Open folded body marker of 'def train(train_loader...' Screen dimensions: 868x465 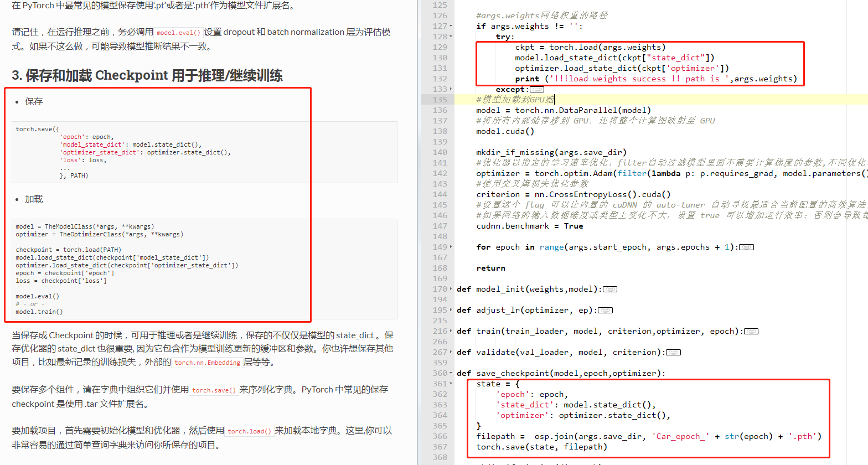[x=751, y=331]
